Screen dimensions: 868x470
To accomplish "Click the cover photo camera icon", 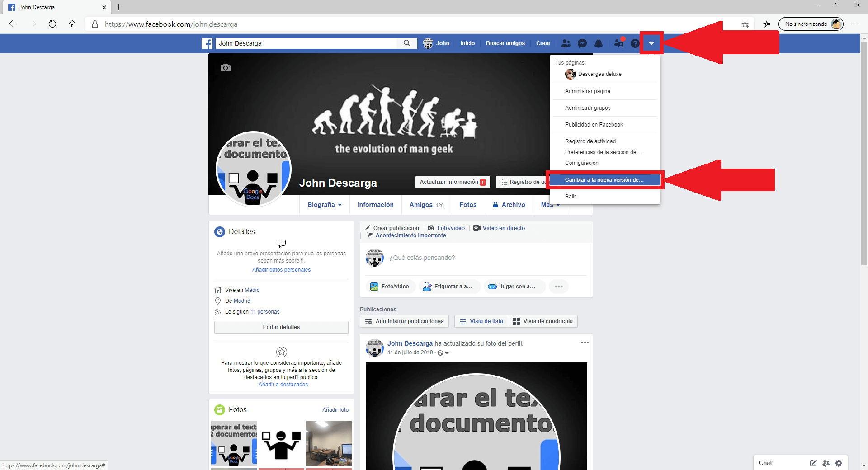I will point(226,68).
